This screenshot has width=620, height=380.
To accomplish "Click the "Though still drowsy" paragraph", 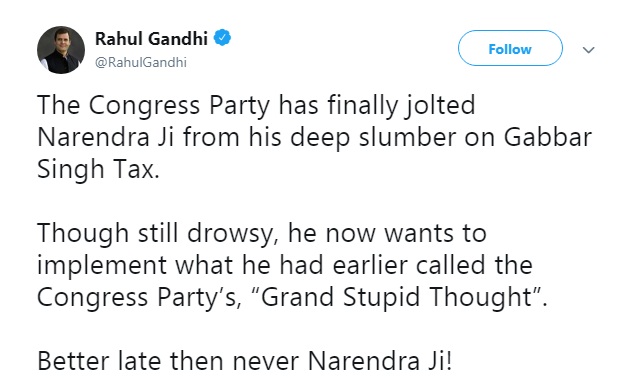I will (x=293, y=265).
